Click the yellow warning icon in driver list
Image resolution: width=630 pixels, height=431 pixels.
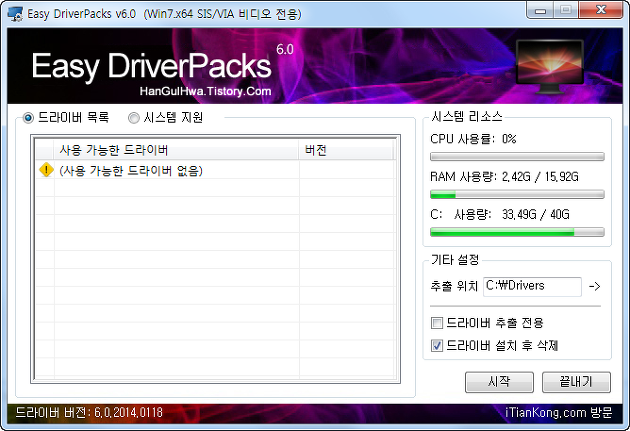click(x=46, y=170)
